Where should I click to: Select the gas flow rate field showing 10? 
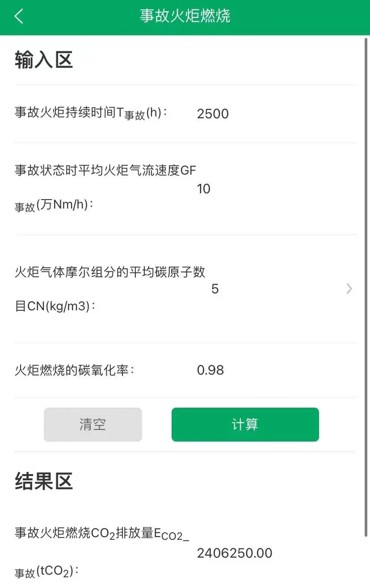[204, 189]
